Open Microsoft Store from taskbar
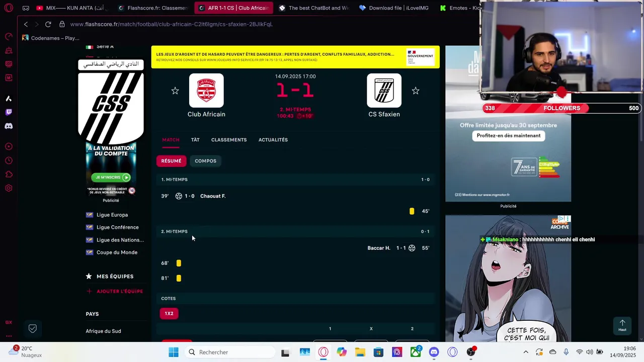This screenshot has height=362, width=644. click(378, 352)
